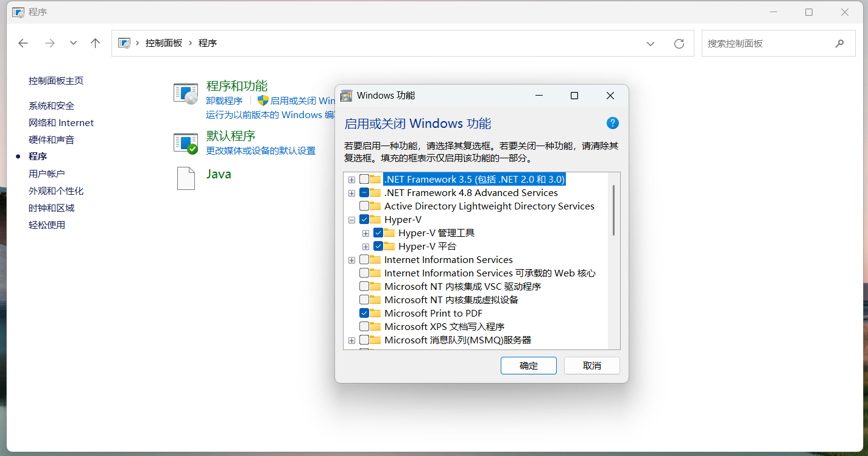Toggle .NET Framework 4.8 Advanced Services checkbox
The image size is (868, 456).
364,192
